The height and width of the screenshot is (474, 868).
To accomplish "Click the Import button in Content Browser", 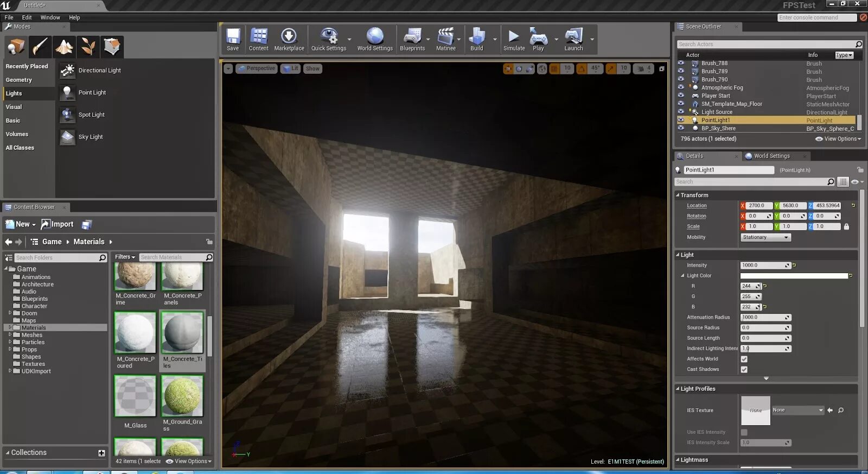I will coord(58,224).
